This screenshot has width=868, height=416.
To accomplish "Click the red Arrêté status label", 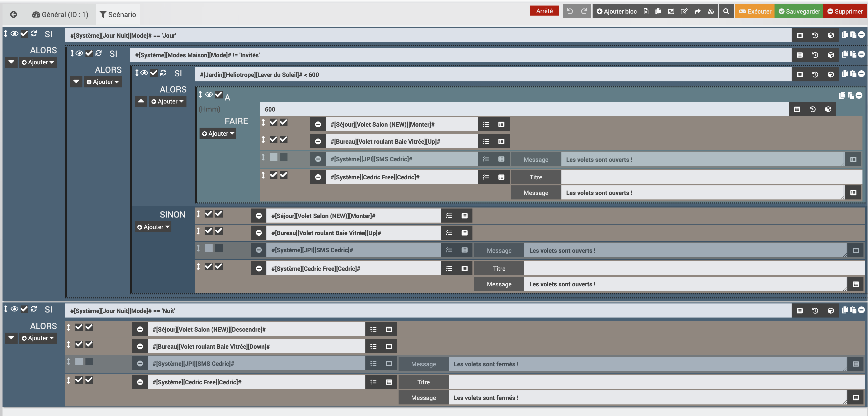I will click(544, 11).
